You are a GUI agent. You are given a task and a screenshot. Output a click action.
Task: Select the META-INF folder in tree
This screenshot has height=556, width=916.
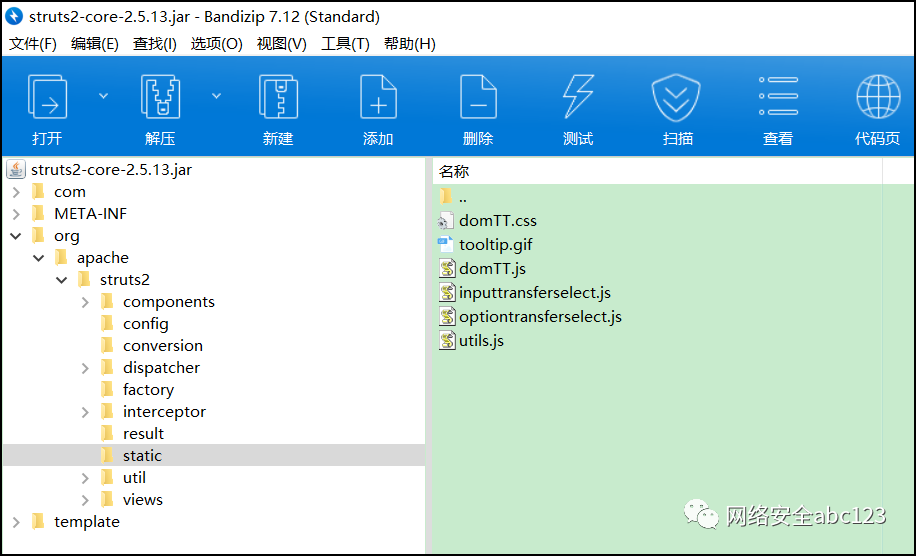pyautogui.click(x=91, y=214)
